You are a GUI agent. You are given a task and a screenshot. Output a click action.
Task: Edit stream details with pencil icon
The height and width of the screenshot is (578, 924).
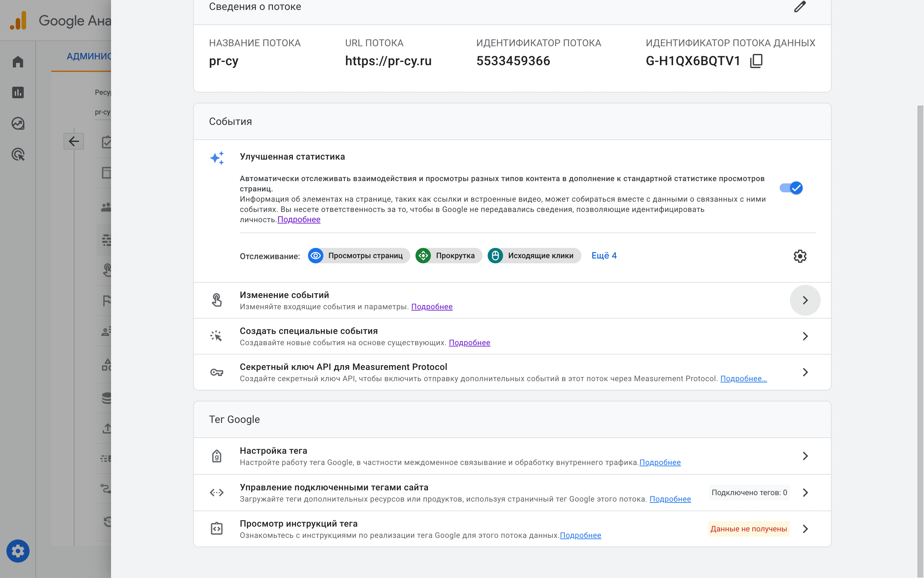[800, 6]
